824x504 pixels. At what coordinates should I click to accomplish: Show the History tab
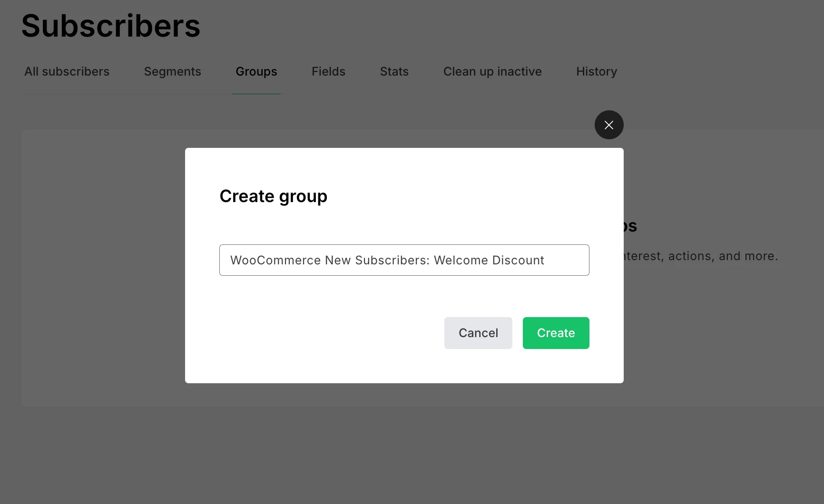coord(597,71)
